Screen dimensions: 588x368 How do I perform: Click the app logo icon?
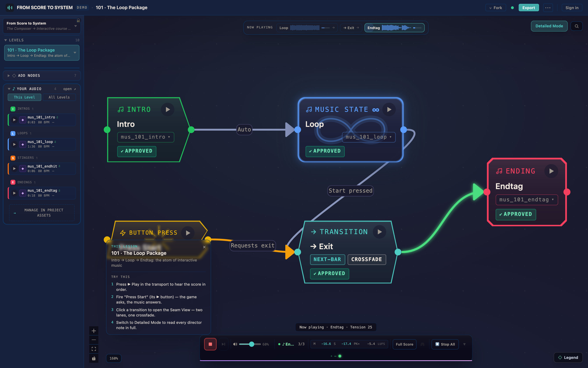click(10, 8)
